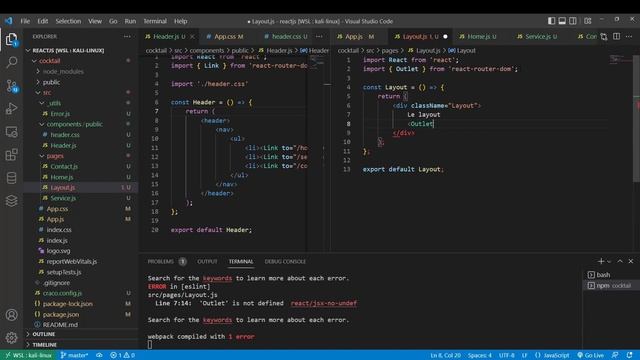
Task: Open more actions in right editor group
Action: [x=629, y=37]
